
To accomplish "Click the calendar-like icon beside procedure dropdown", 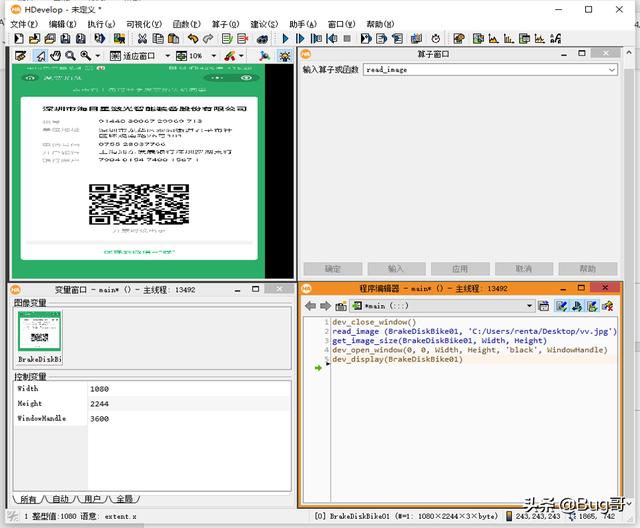I will (543, 306).
